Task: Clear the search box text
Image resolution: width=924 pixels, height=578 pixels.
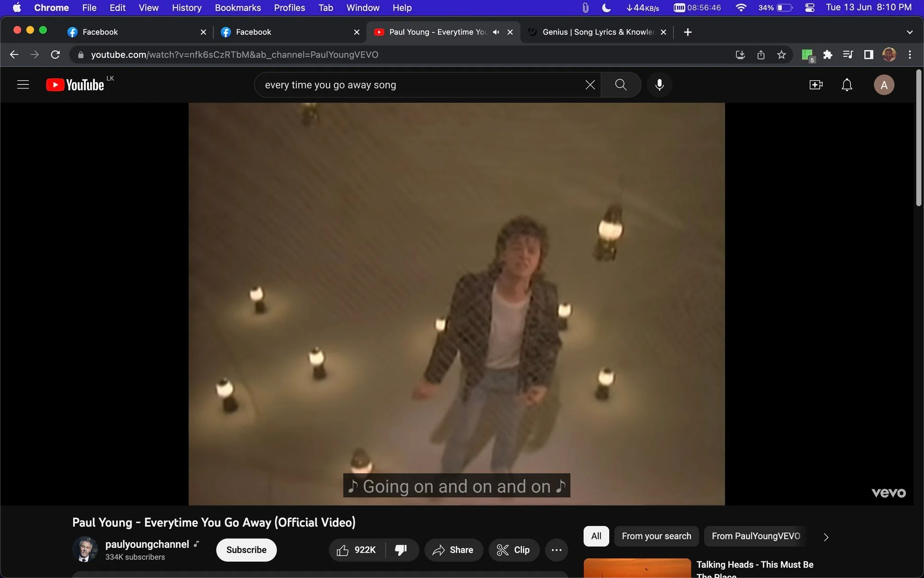Action: 590,85
